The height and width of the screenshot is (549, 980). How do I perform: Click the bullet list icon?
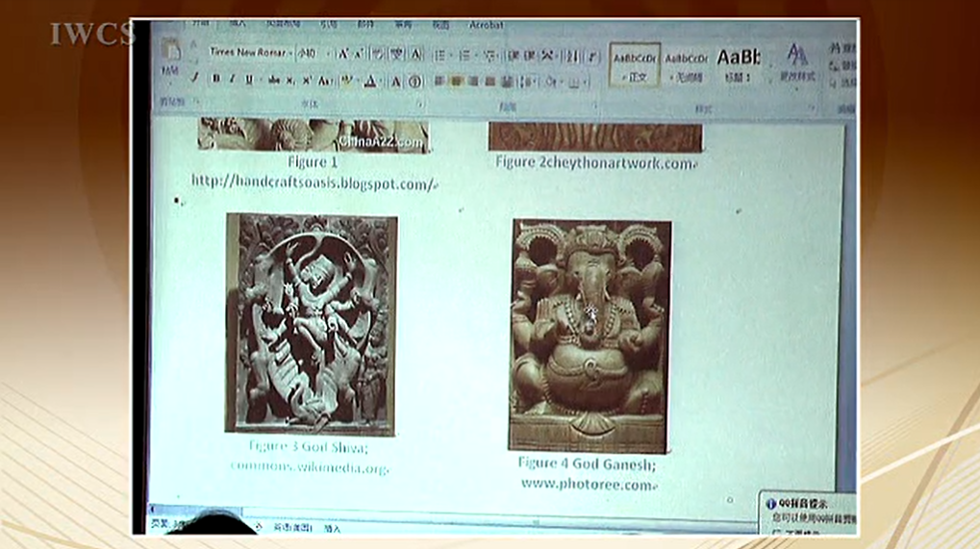(x=440, y=55)
